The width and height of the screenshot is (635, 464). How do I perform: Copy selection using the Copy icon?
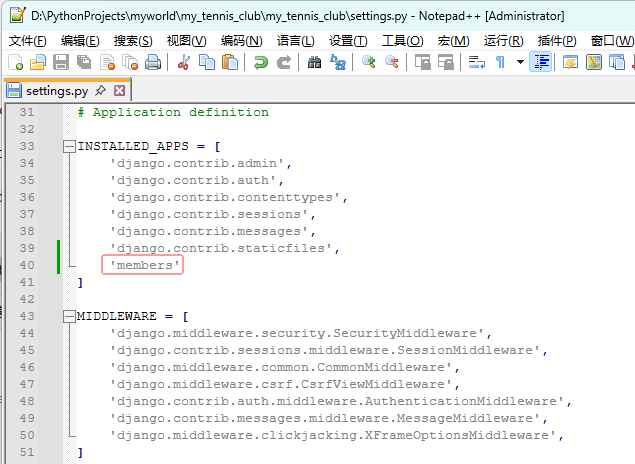pos(207,63)
